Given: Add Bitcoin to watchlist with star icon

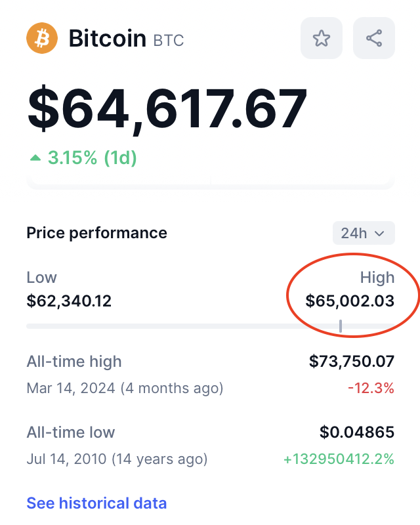Looking at the screenshot, I should click(x=321, y=39).
